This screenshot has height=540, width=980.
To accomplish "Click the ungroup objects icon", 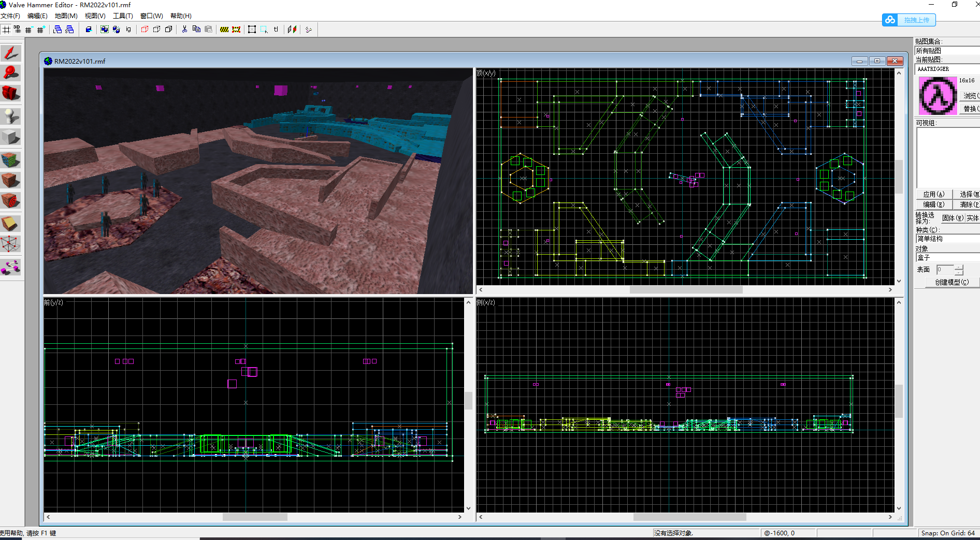I will (117, 30).
